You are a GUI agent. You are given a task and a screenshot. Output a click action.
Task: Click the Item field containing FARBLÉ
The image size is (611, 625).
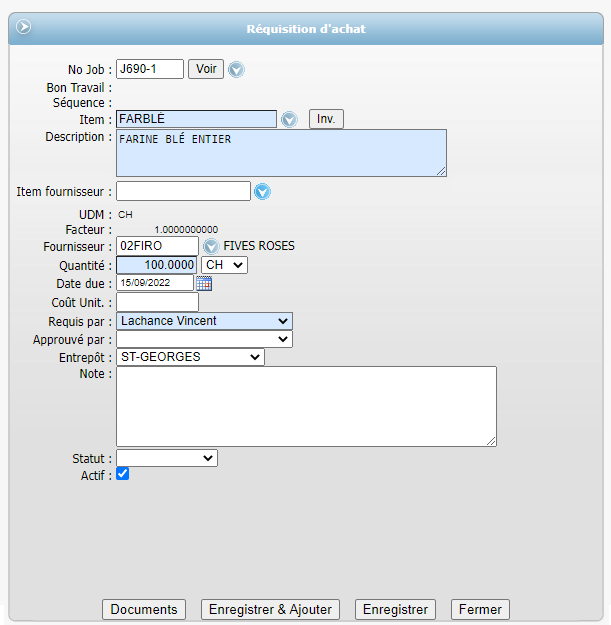pos(196,119)
